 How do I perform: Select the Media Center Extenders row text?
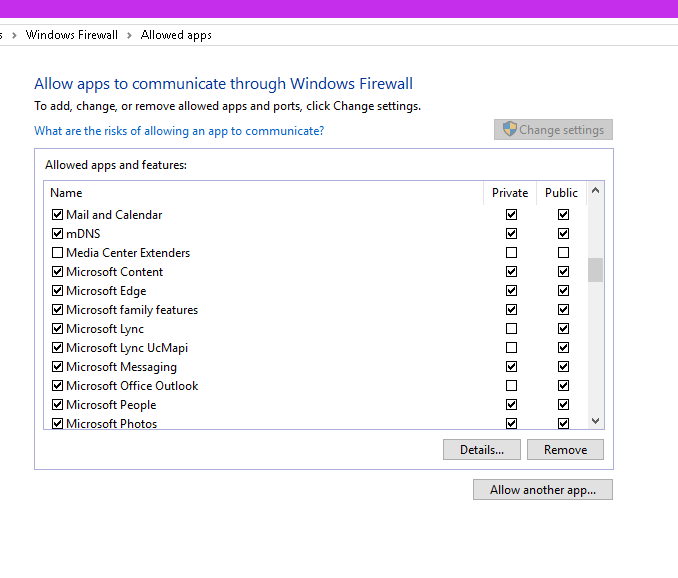[128, 253]
